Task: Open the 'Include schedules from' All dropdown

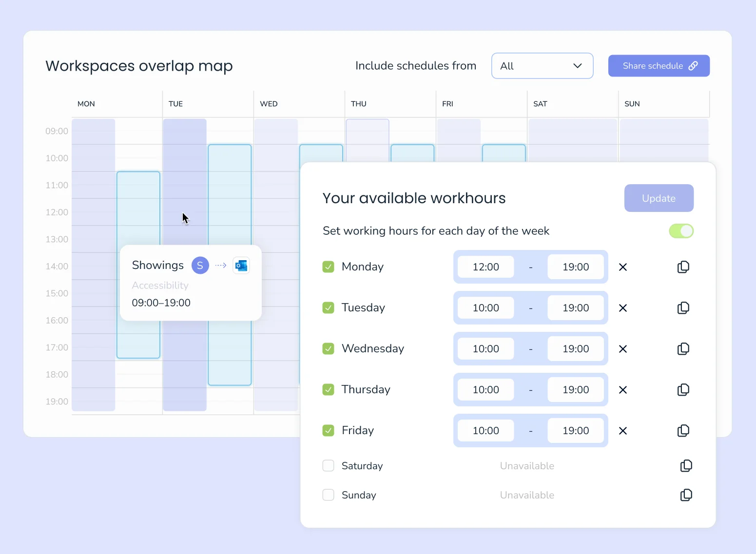Action: (543, 66)
